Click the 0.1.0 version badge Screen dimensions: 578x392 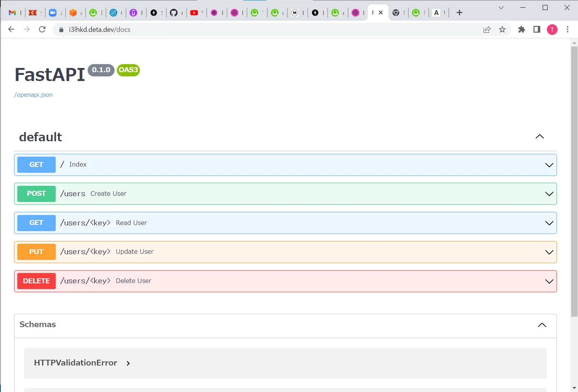(101, 70)
